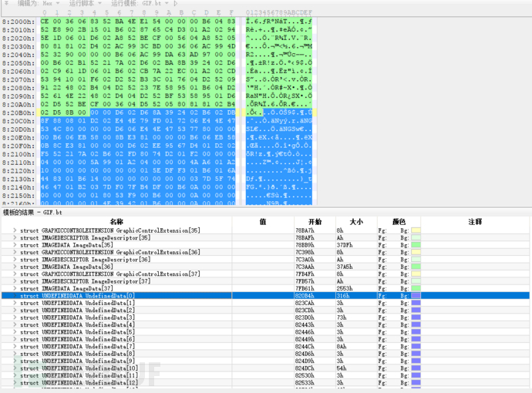
Task: Click yellow Bg swatch of GraphicControlExtension[35]
Action: 416,230
